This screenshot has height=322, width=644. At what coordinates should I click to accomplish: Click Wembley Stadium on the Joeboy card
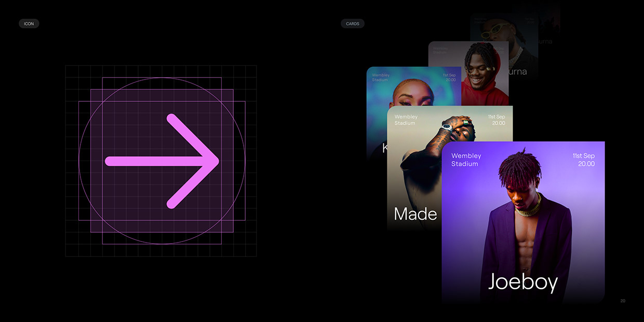coord(466,160)
